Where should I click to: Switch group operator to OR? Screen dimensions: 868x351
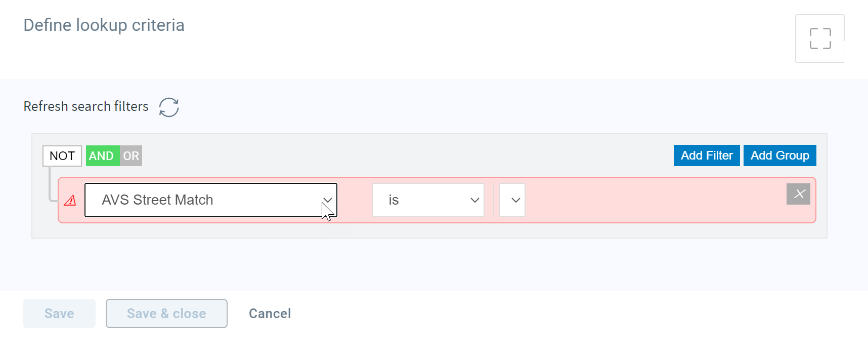(x=131, y=156)
